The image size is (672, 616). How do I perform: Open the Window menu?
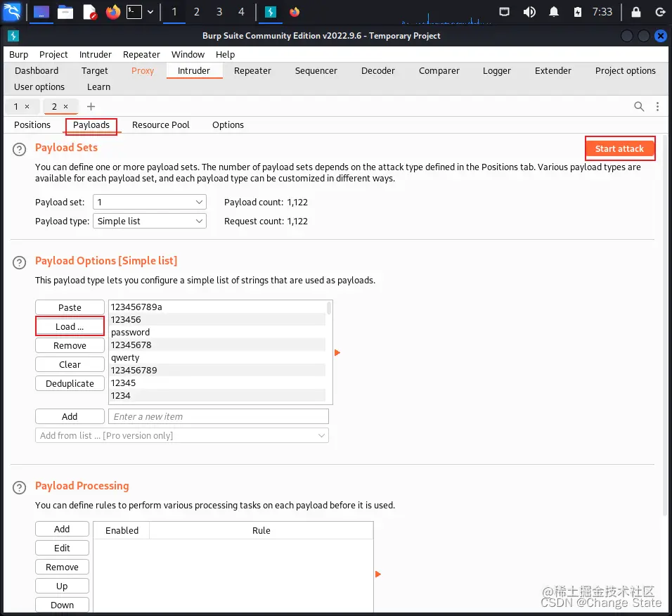point(188,54)
